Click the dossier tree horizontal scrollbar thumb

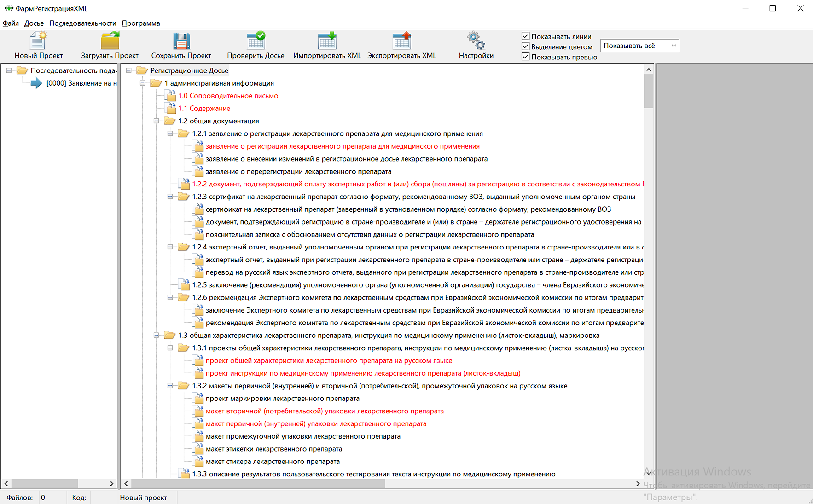click(x=258, y=484)
